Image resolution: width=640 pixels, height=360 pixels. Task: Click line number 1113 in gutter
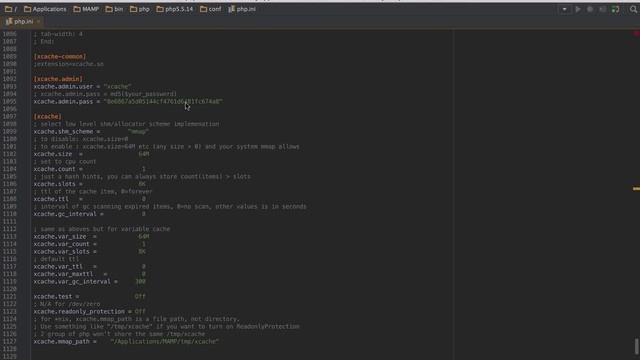pos(9,236)
